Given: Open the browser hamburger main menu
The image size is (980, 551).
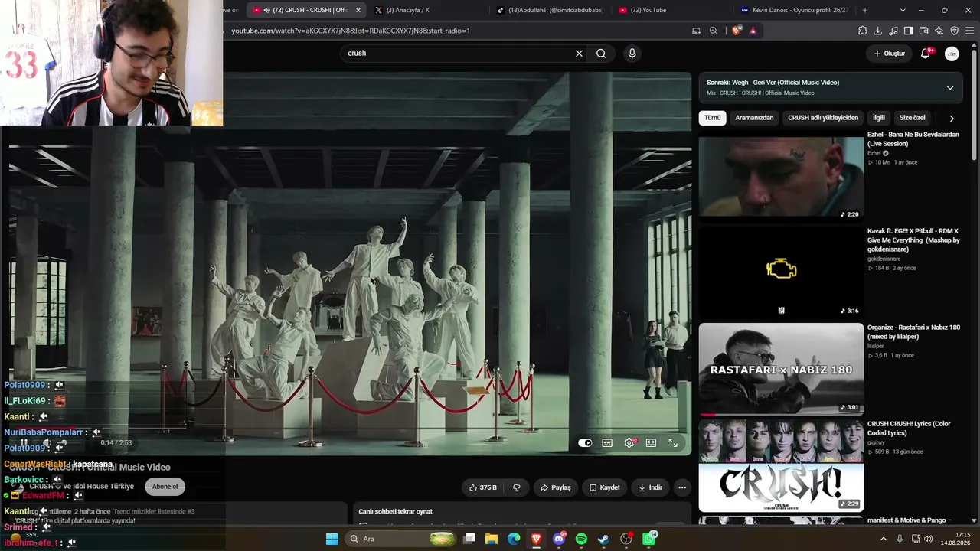Looking at the screenshot, I should (970, 31).
